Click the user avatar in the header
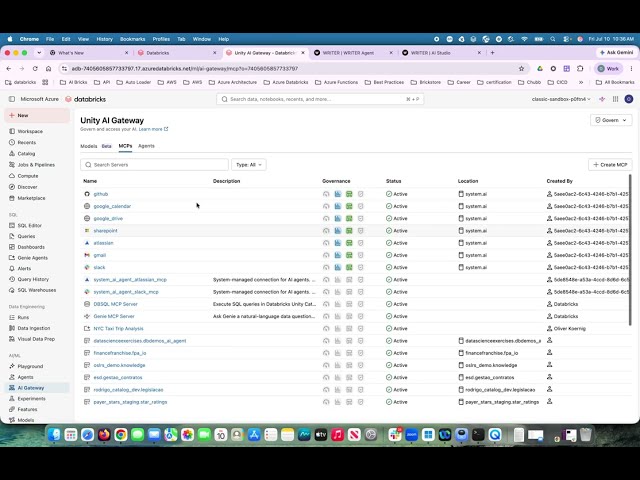Image resolution: width=640 pixels, height=480 pixels. coord(629,99)
